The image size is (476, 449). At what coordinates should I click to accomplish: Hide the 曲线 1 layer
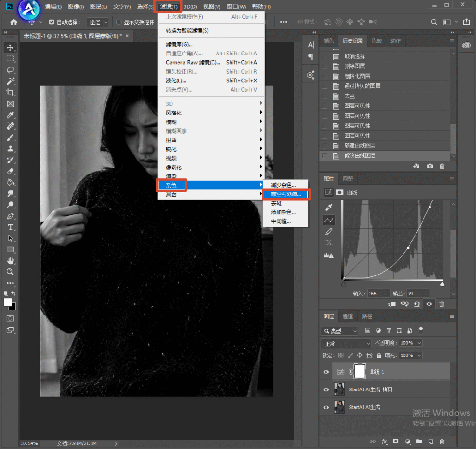[x=326, y=372]
